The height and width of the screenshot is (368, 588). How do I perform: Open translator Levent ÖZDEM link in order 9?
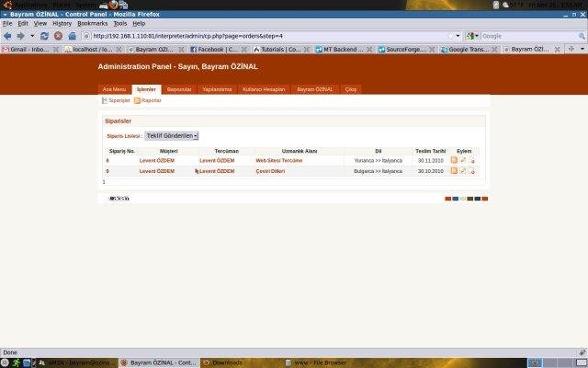click(217, 171)
